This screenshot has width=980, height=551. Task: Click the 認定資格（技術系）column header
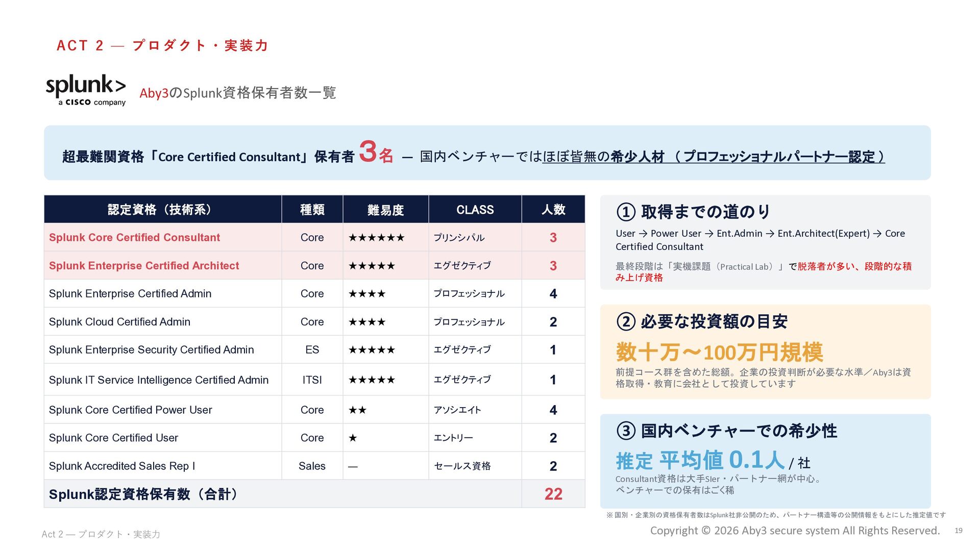click(x=163, y=209)
